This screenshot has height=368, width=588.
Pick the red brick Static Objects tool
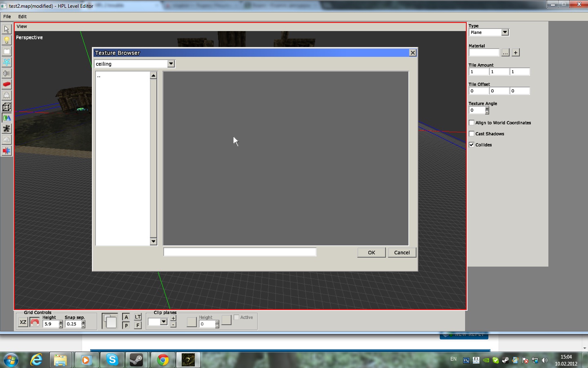7,85
